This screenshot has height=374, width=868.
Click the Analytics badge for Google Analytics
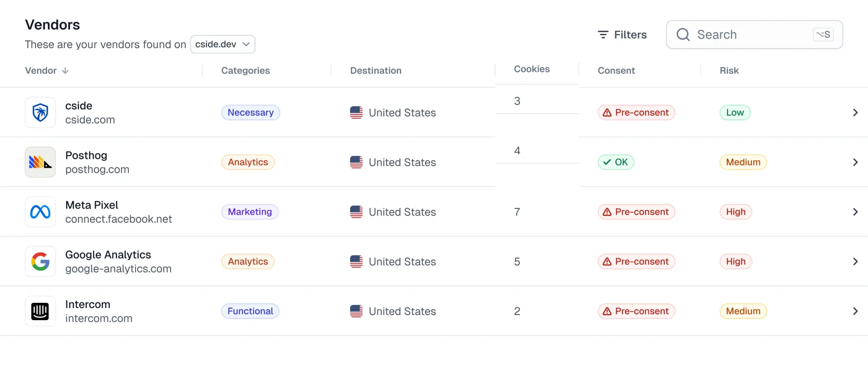coord(247,261)
